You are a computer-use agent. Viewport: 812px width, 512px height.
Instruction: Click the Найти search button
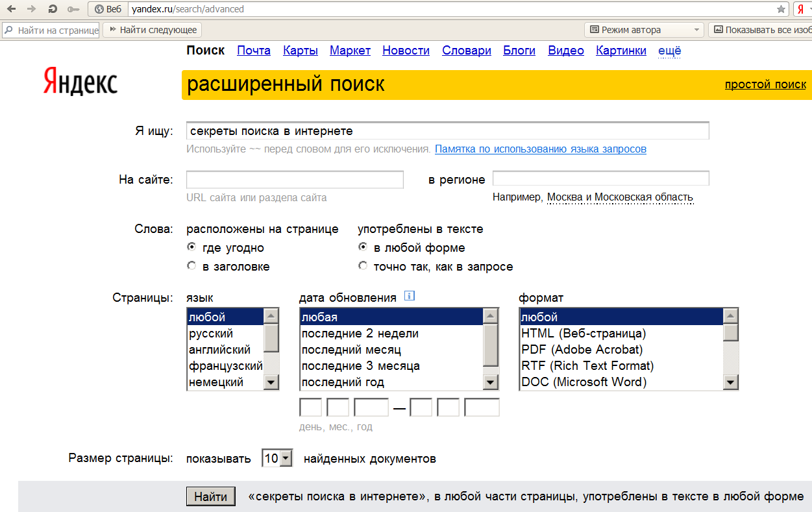tap(210, 496)
